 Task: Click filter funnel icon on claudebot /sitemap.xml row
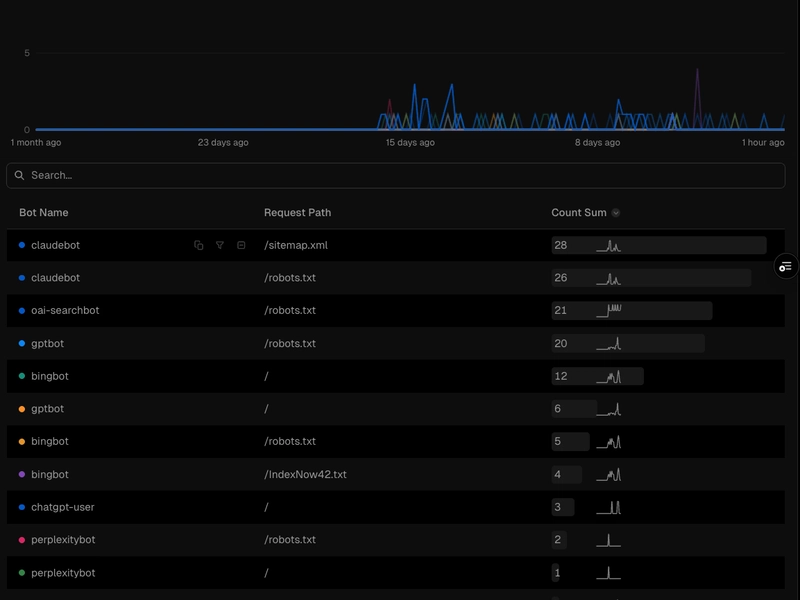pyautogui.click(x=220, y=245)
